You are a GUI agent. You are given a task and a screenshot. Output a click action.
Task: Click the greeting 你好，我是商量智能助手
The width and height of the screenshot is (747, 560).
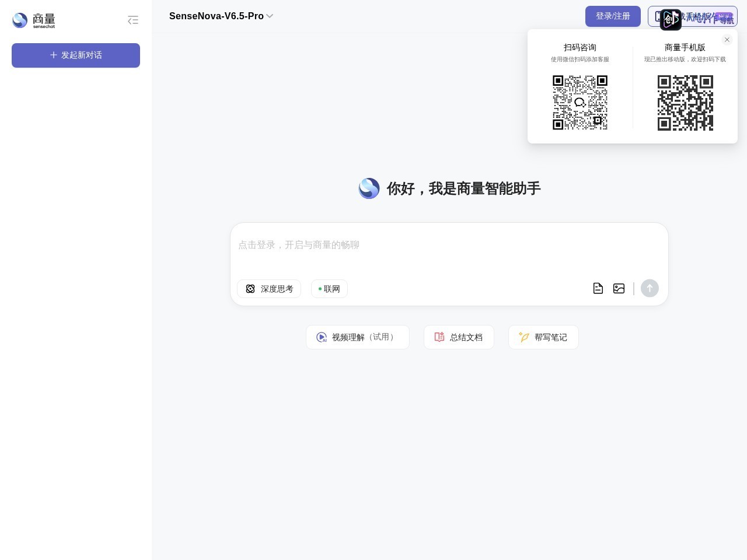pyautogui.click(x=463, y=188)
